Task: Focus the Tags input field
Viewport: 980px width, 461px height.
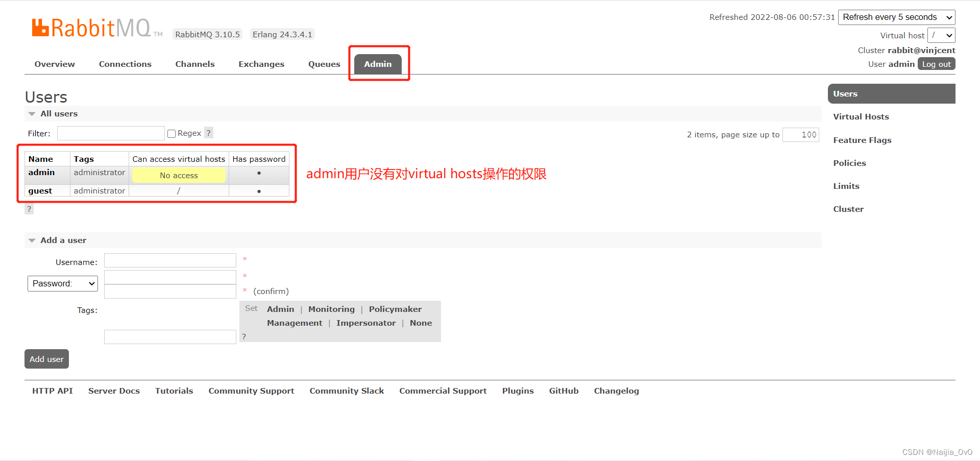Action: tap(170, 337)
